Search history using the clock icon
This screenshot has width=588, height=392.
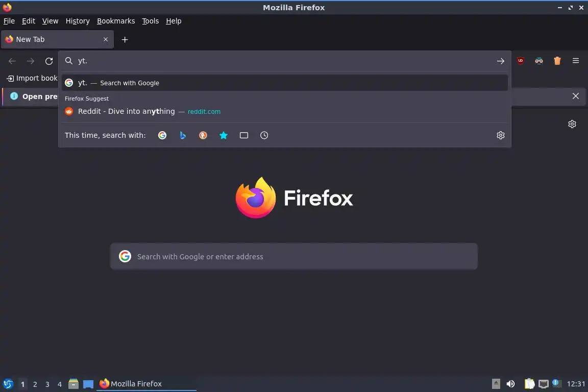pyautogui.click(x=264, y=135)
